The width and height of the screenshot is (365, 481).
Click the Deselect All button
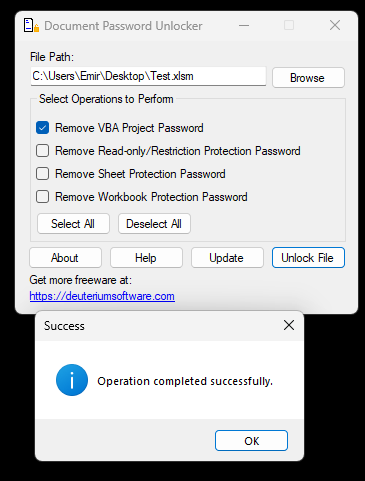coord(154,224)
